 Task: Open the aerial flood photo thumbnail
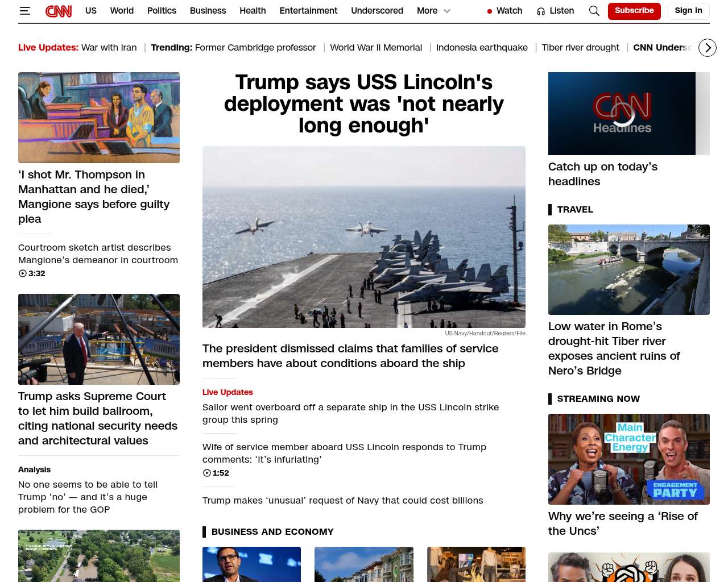tap(99, 556)
